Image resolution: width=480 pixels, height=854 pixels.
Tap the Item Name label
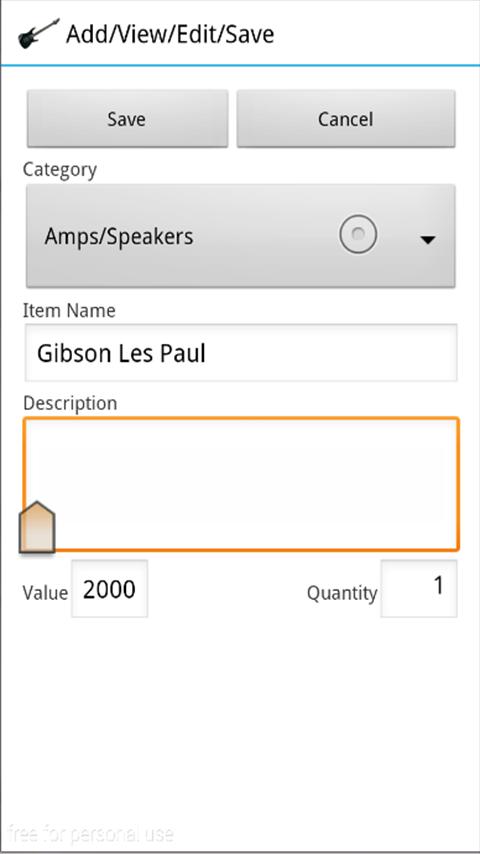point(69,311)
